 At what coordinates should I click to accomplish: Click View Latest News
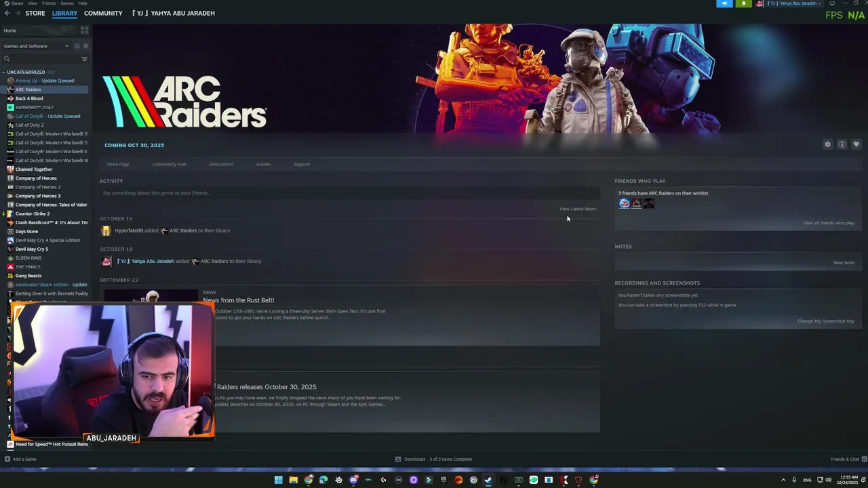click(x=578, y=209)
